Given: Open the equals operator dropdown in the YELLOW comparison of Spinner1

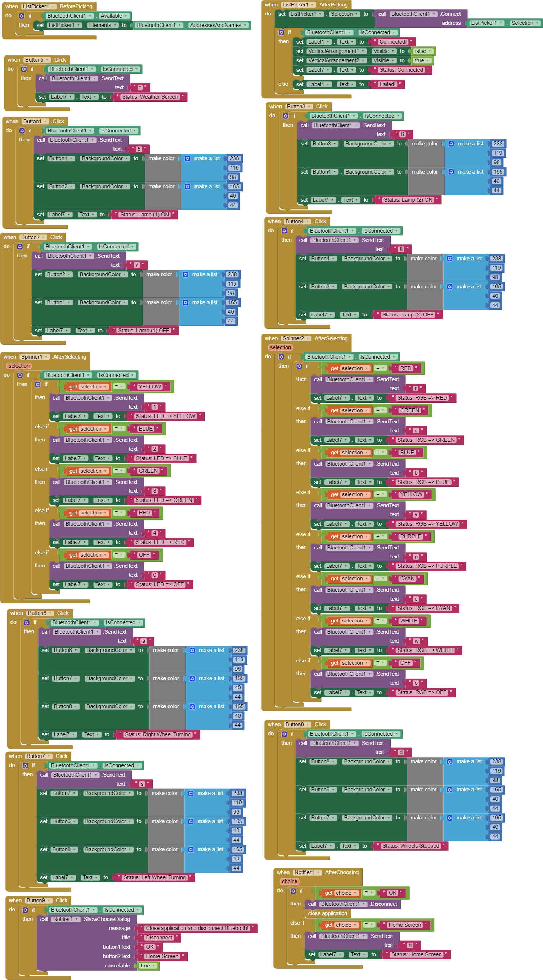Looking at the screenshot, I should (x=119, y=387).
